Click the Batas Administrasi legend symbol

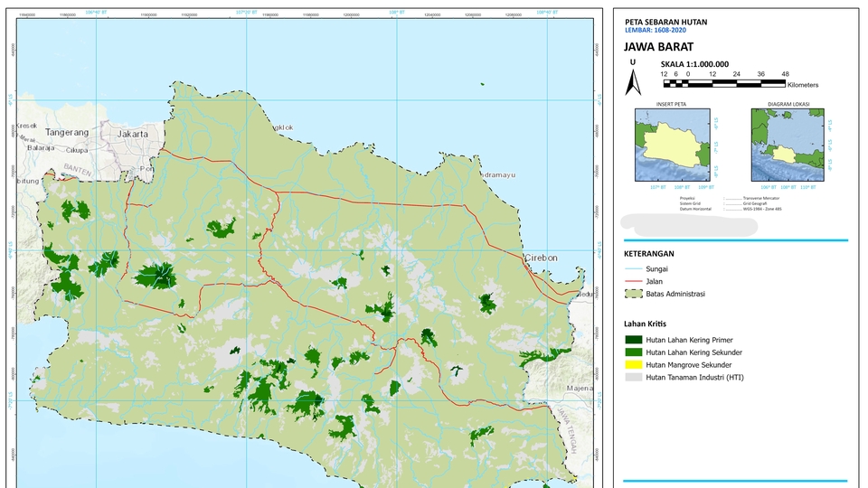pos(633,294)
